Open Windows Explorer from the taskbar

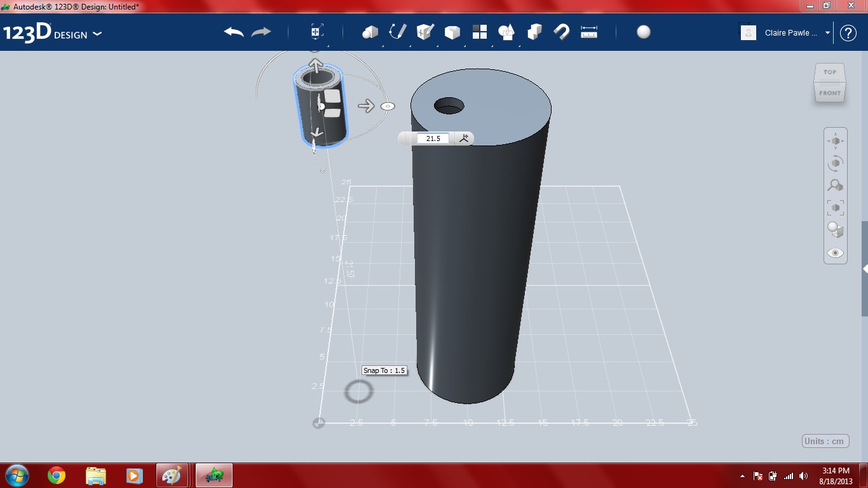95,475
